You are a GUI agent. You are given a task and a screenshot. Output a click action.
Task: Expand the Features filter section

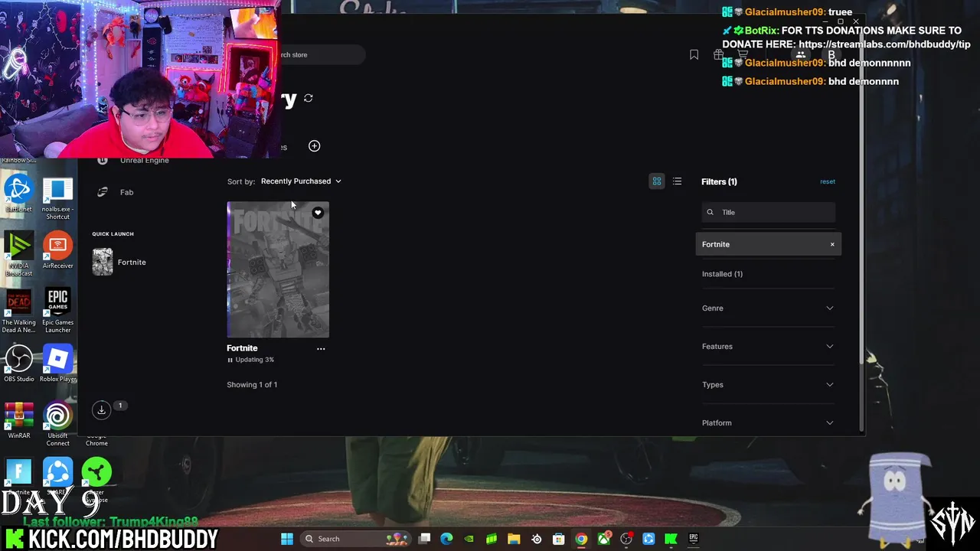[768, 346]
